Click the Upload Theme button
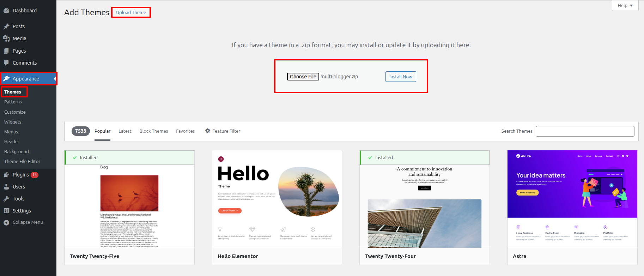 pos(131,12)
